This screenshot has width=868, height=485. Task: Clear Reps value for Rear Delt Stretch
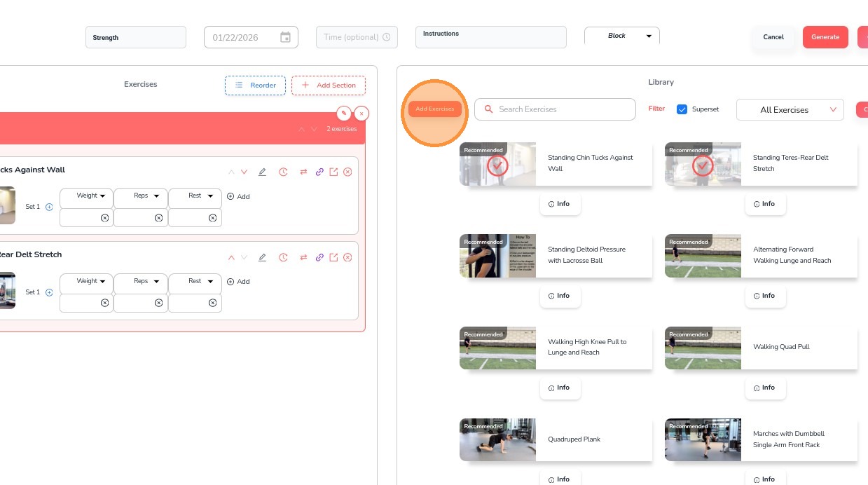(x=158, y=303)
